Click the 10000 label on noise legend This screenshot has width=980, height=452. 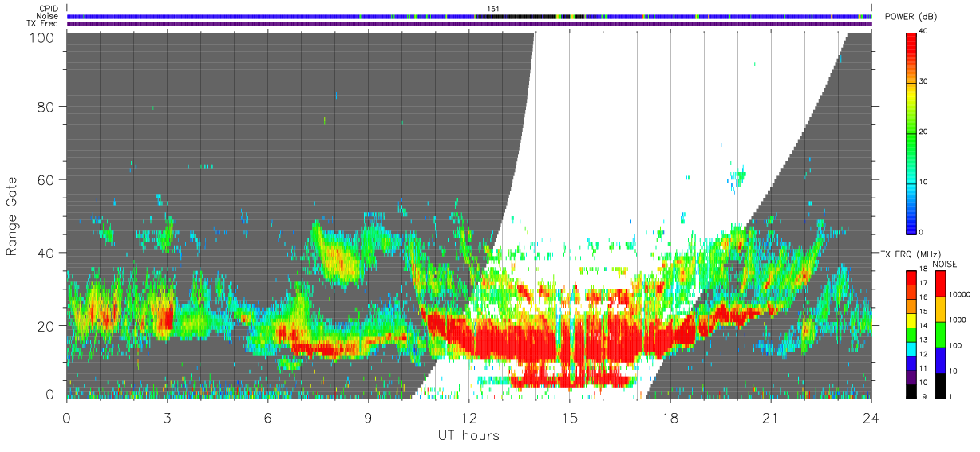pyautogui.click(x=960, y=293)
